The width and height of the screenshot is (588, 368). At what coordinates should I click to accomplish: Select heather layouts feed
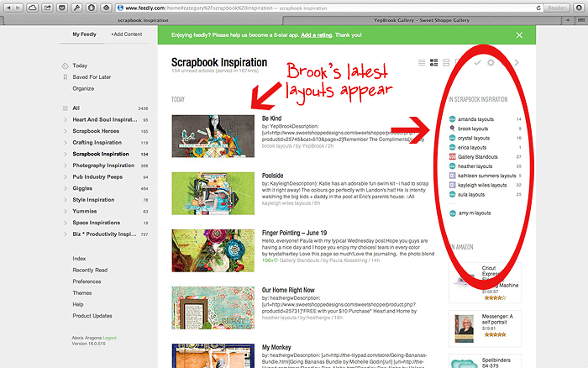point(475,166)
